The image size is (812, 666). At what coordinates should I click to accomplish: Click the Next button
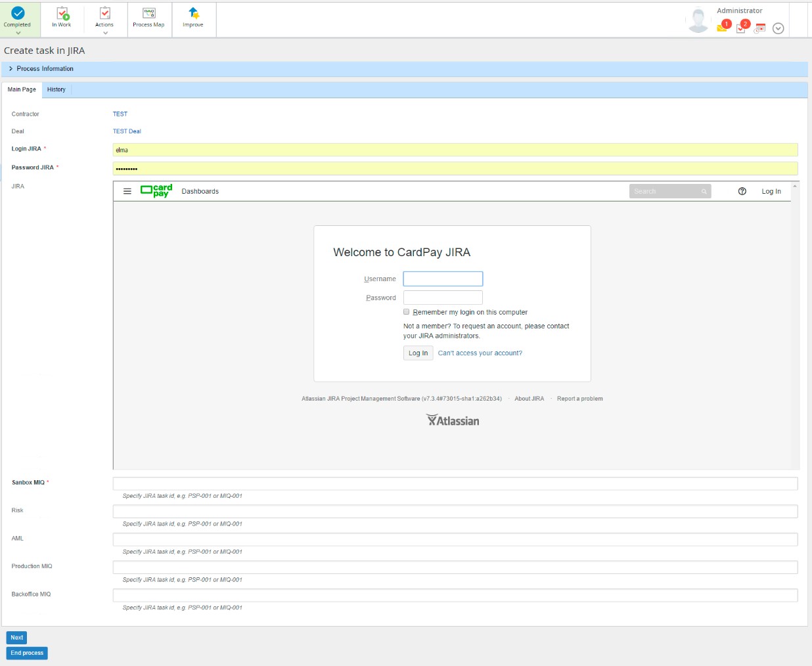16,637
